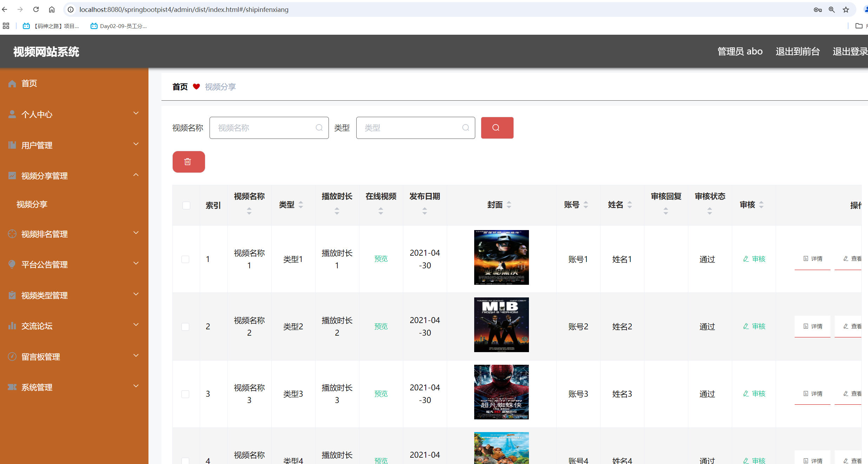Open 退出到前台 in the top menu
This screenshot has width=868, height=464.
pos(797,51)
